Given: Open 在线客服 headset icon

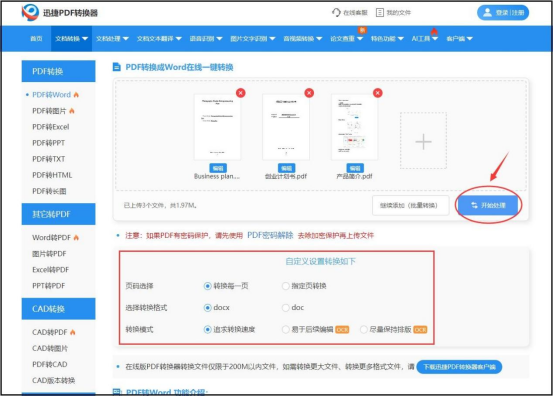Looking at the screenshot, I should tap(336, 12).
